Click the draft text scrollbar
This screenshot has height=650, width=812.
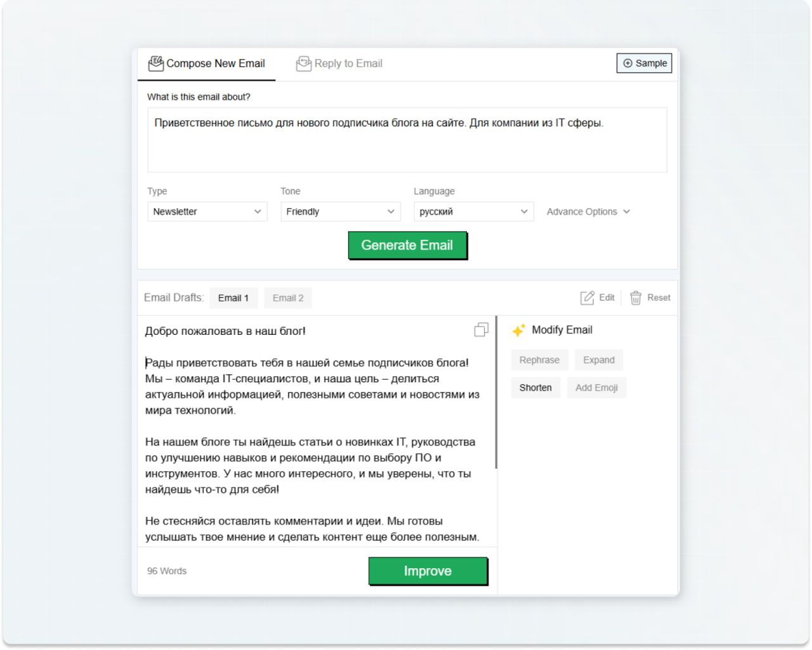tap(496, 393)
